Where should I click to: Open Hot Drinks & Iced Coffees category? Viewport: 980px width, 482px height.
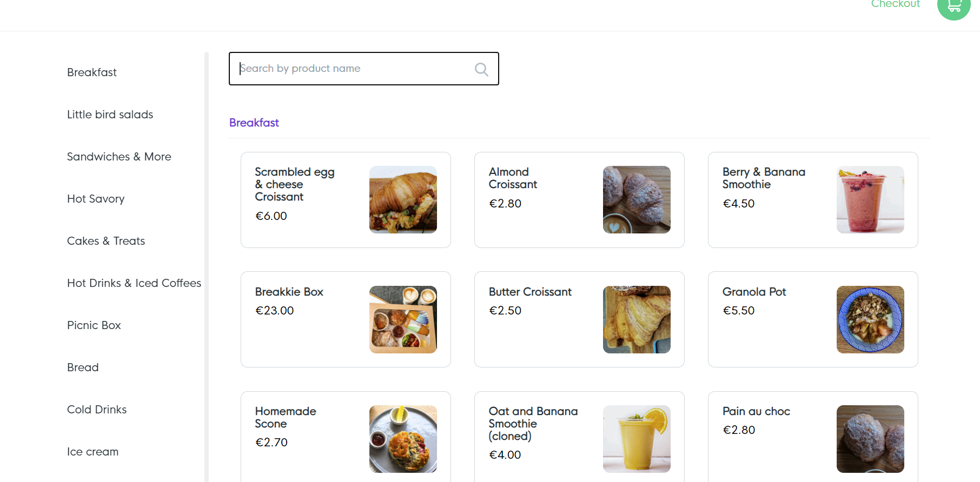134,283
